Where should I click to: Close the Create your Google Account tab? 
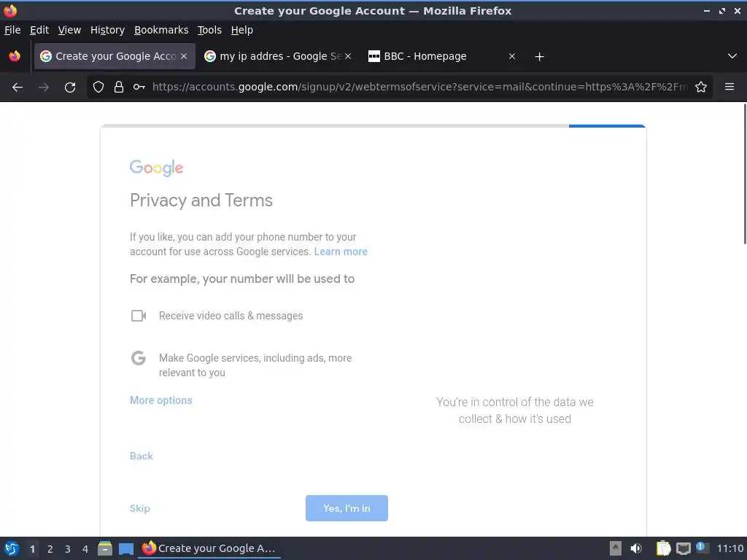(184, 56)
